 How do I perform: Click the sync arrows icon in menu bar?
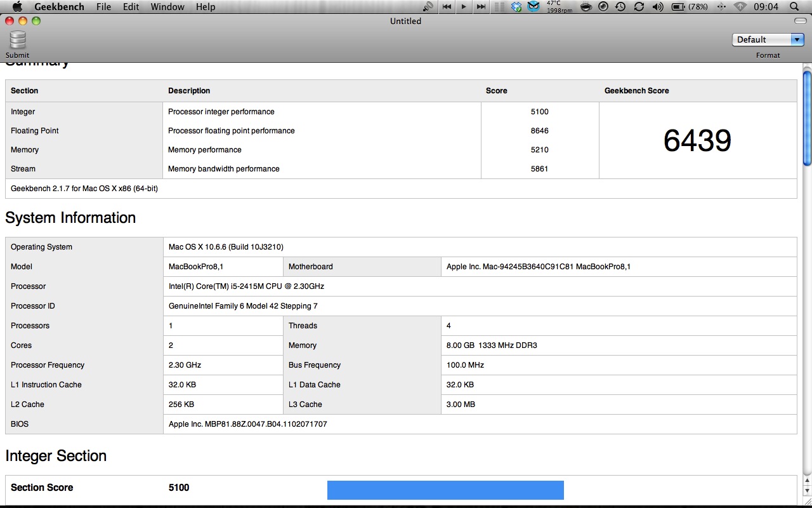(639, 6)
